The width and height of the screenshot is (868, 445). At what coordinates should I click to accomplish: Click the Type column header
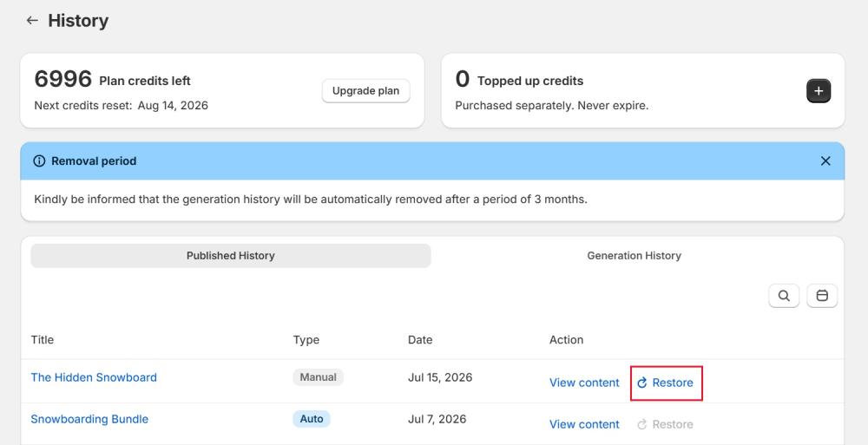pos(306,340)
